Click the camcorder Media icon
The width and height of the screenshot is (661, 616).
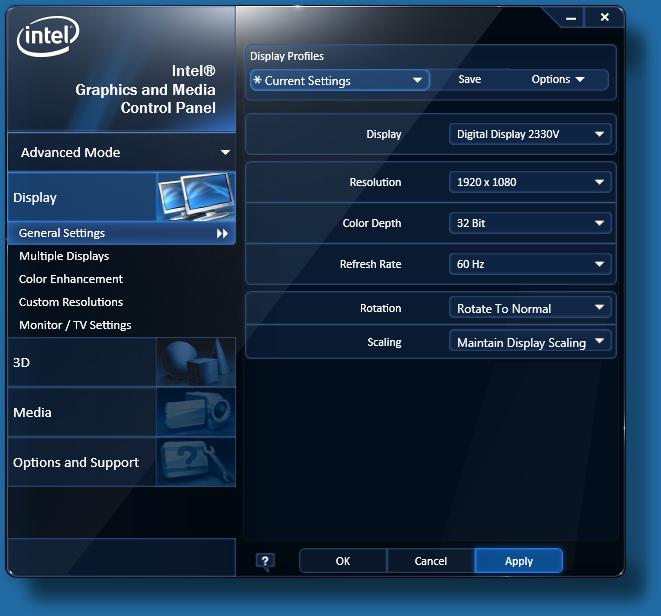pos(196,412)
